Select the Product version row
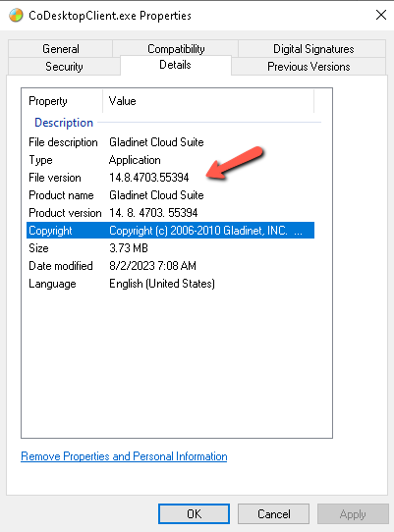The width and height of the screenshot is (394, 532). pyautogui.click(x=171, y=213)
